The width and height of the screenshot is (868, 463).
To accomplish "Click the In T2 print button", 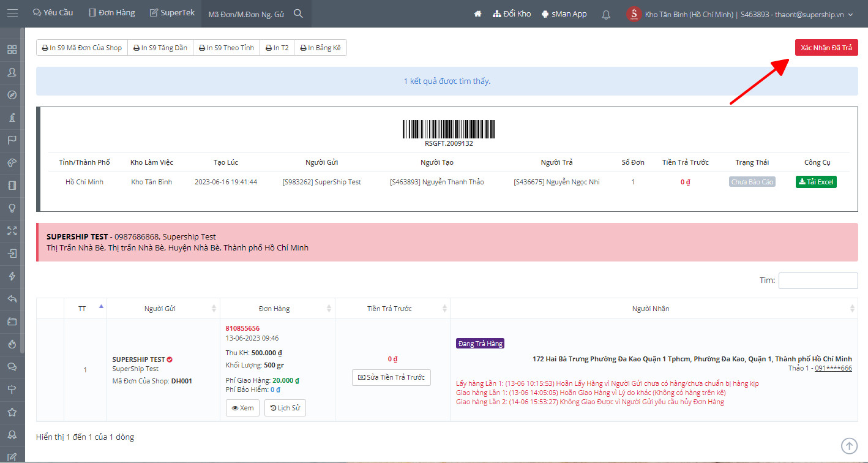I will pyautogui.click(x=277, y=48).
